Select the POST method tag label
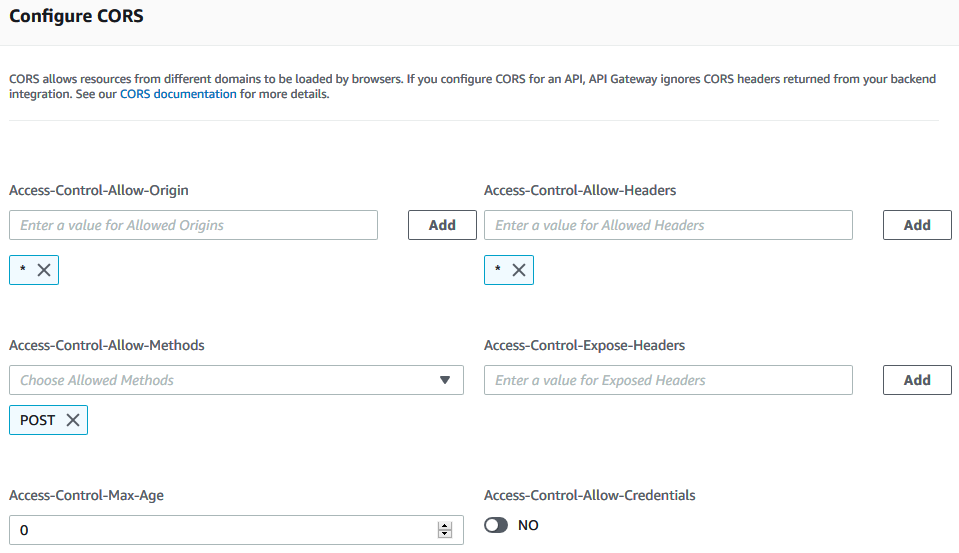This screenshot has height=553, width=959. click(x=38, y=420)
